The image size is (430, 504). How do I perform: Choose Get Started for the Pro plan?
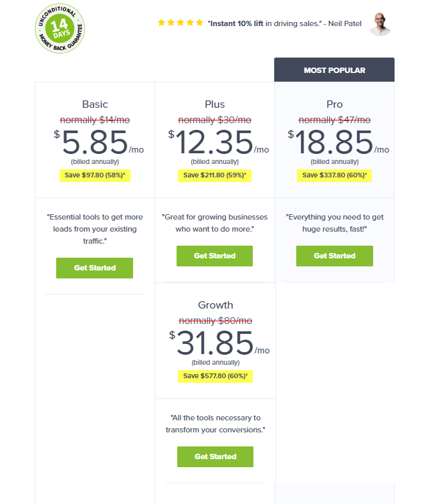[x=334, y=256]
